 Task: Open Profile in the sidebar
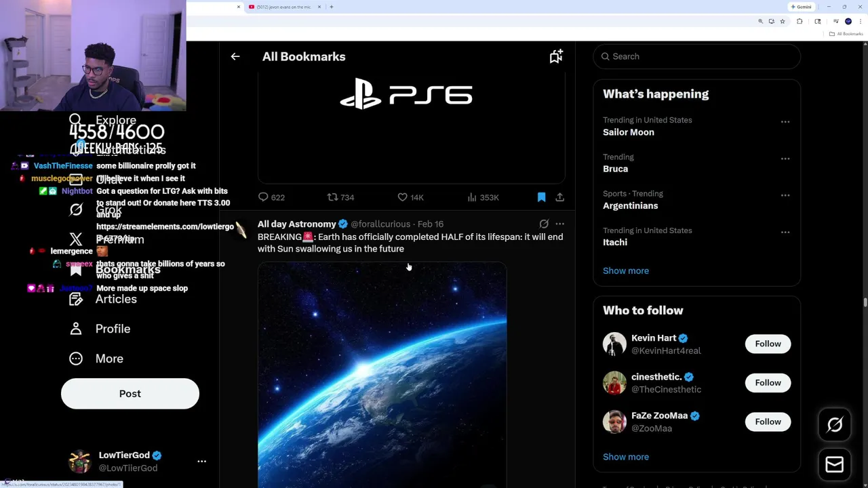coord(100,329)
